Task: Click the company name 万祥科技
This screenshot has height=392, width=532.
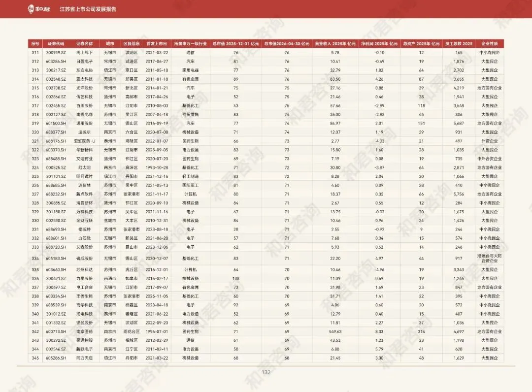Action: point(85,212)
